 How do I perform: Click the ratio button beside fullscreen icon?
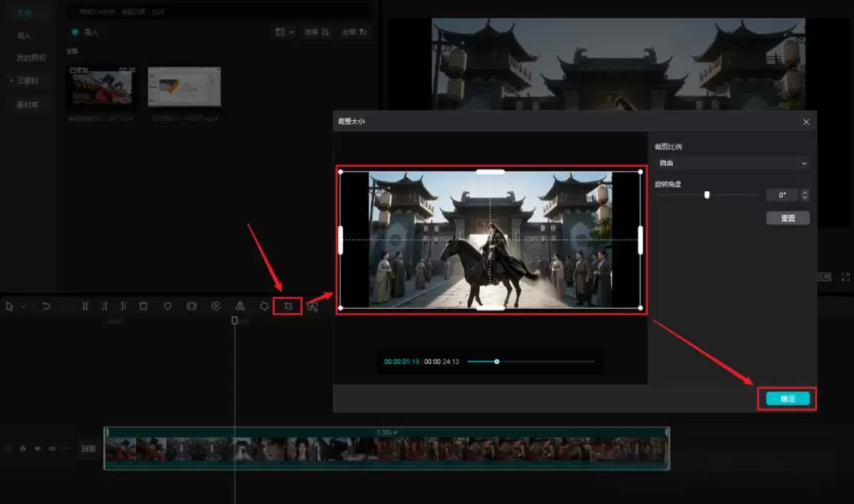click(x=824, y=277)
